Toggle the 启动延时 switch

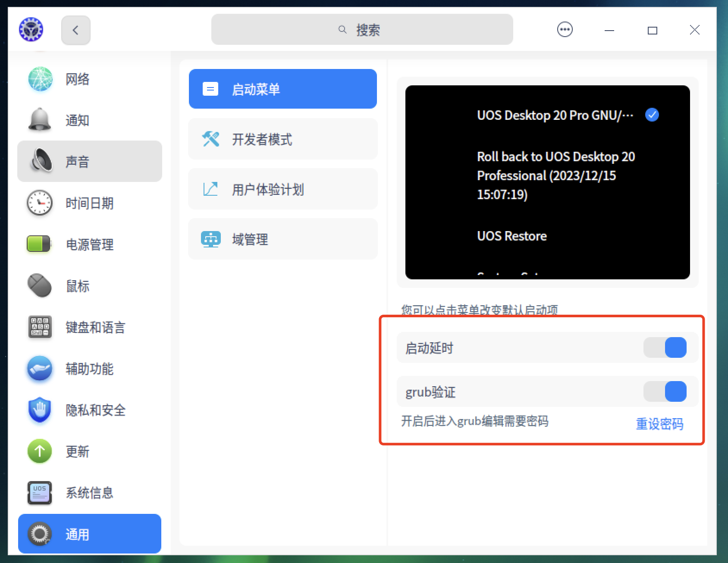click(x=665, y=347)
